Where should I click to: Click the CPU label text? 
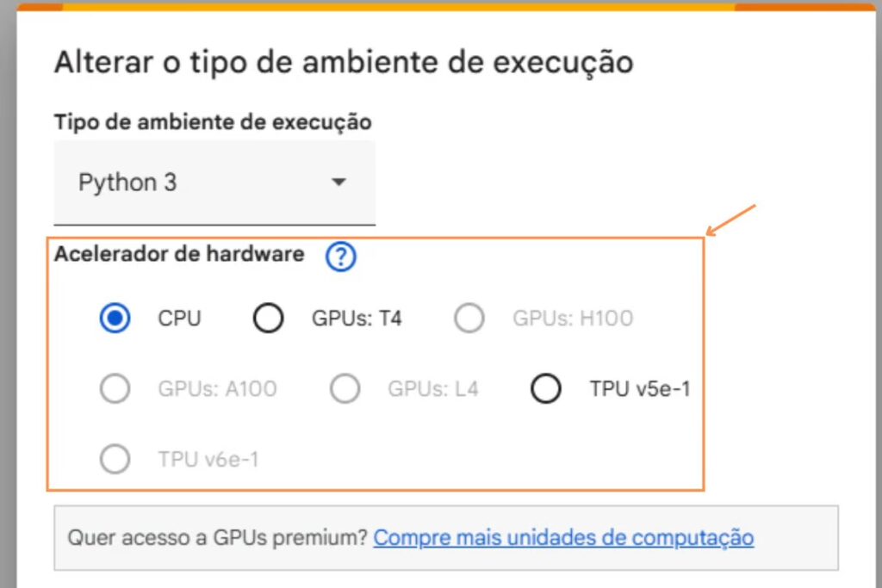pos(179,318)
